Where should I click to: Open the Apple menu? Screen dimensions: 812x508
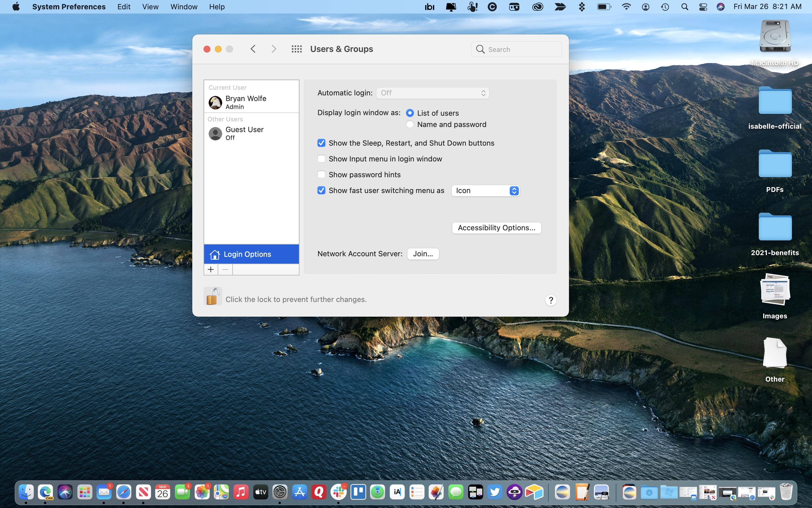coord(16,7)
